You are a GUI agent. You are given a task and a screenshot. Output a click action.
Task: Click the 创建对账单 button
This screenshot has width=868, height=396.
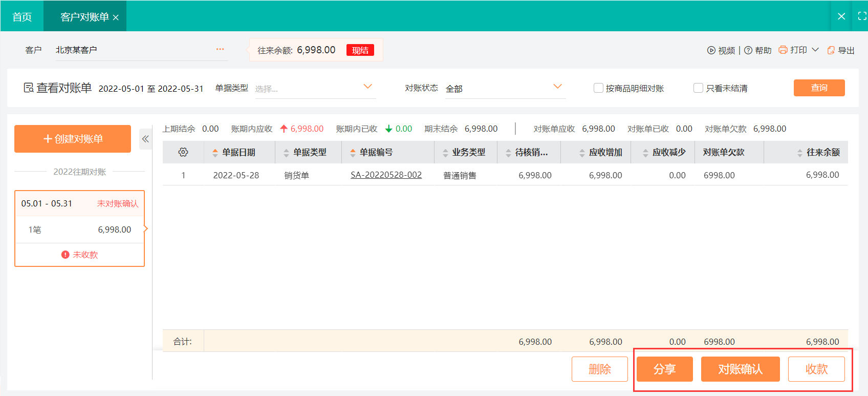73,139
